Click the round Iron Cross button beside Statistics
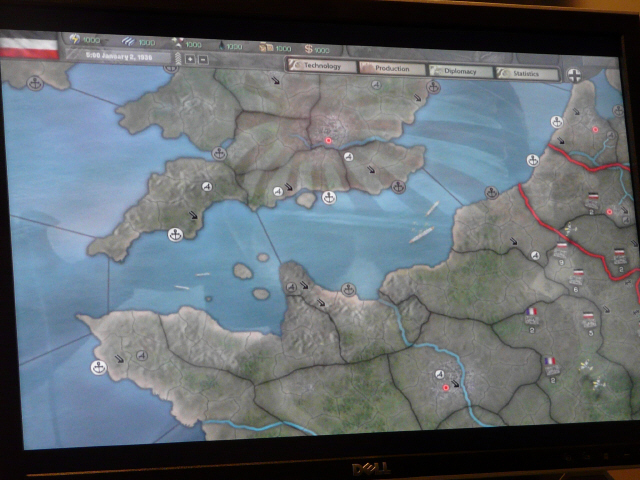640x480 pixels. (574, 76)
